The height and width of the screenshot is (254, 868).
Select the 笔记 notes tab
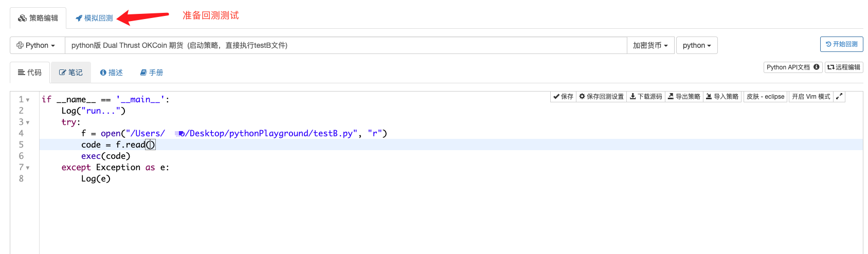click(71, 72)
